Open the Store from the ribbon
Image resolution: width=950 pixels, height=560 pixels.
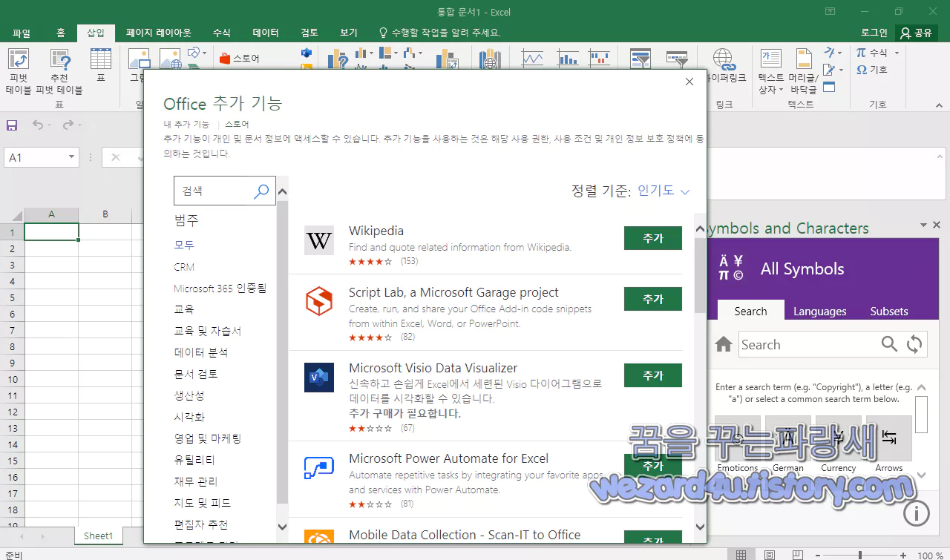click(x=239, y=58)
